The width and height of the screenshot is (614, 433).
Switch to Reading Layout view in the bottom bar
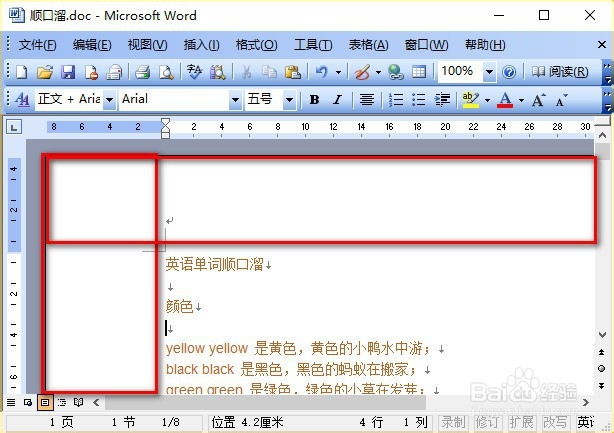[79, 402]
